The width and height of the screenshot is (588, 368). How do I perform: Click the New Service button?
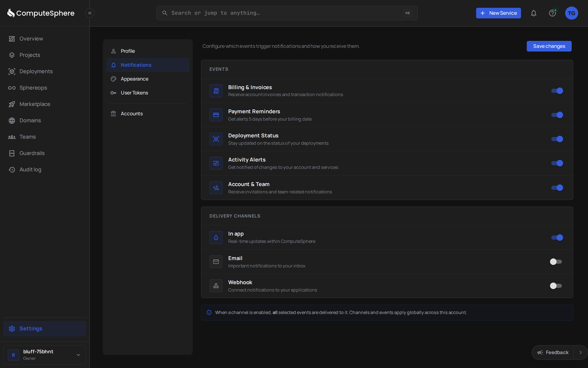pos(498,13)
